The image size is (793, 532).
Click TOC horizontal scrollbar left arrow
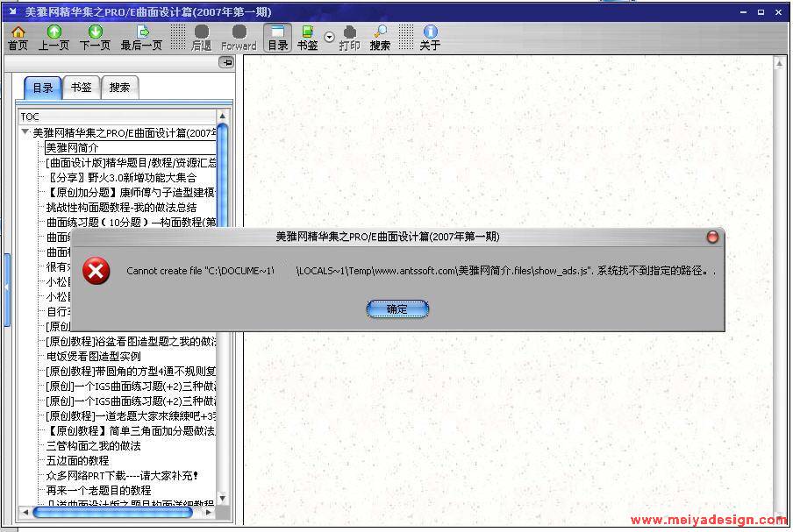pos(25,513)
